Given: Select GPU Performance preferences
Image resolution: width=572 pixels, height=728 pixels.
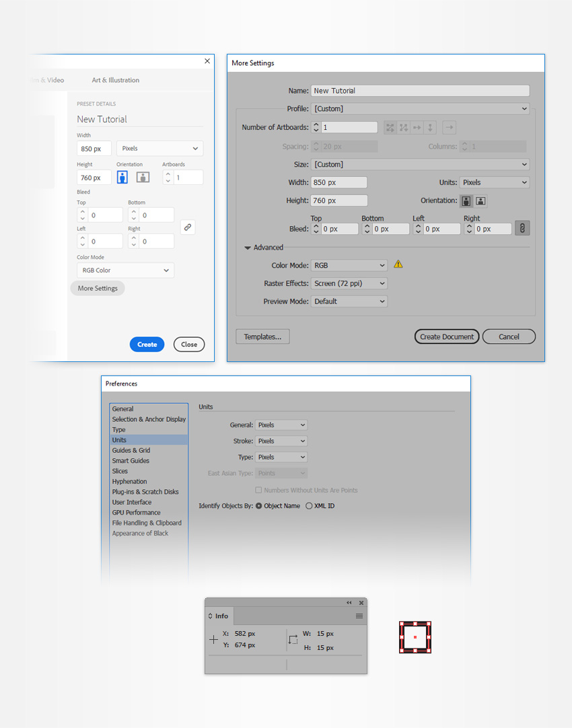Looking at the screenshot, I should (x=149, y=513).
